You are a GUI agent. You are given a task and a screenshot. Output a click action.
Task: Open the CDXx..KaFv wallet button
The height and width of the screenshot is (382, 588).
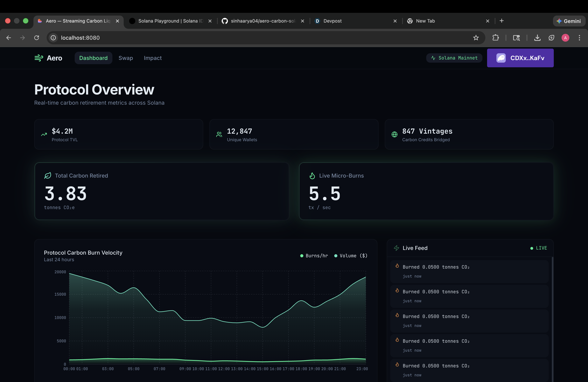pyautogui.click(x=520, y=58)
